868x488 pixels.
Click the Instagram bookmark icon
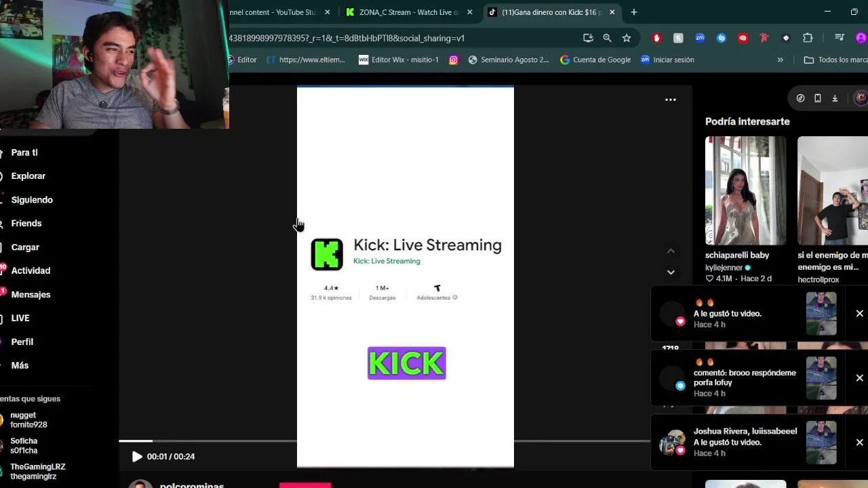pos(454,60)
